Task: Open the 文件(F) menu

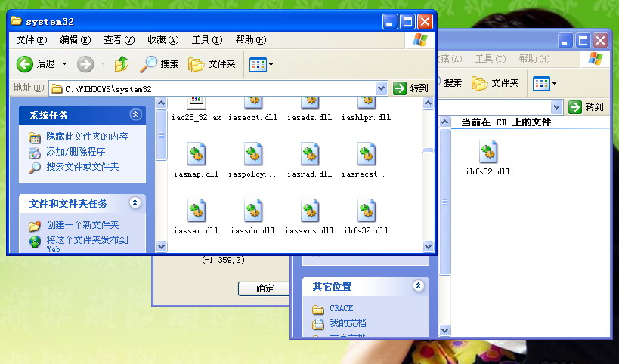Action: [32, 40]
